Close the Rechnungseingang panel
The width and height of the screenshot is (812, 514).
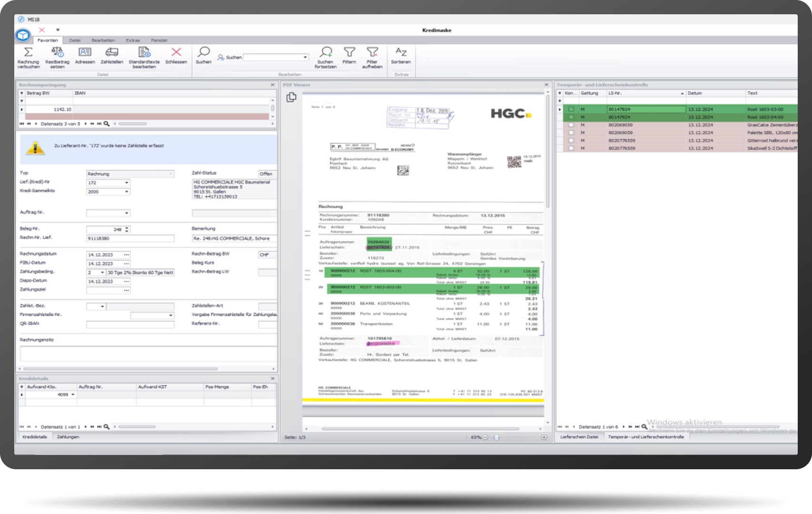coord(273,85)
